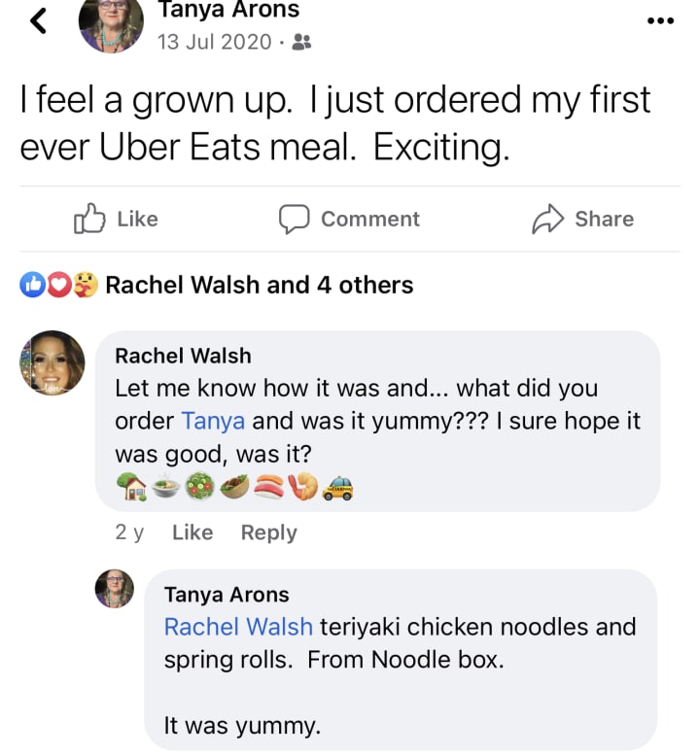Viewport: 700px width, 755px height.
Task: Open Rachel Walsh name on her comment
Action: click(x=183, y=356)
